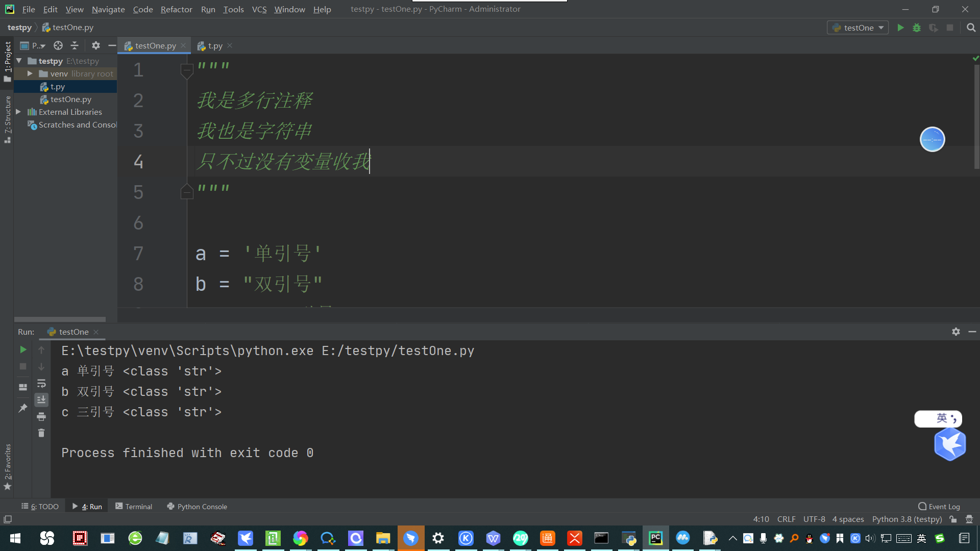Toggle pin tab in Run panel
980x551 pixels.
[23, 408]
